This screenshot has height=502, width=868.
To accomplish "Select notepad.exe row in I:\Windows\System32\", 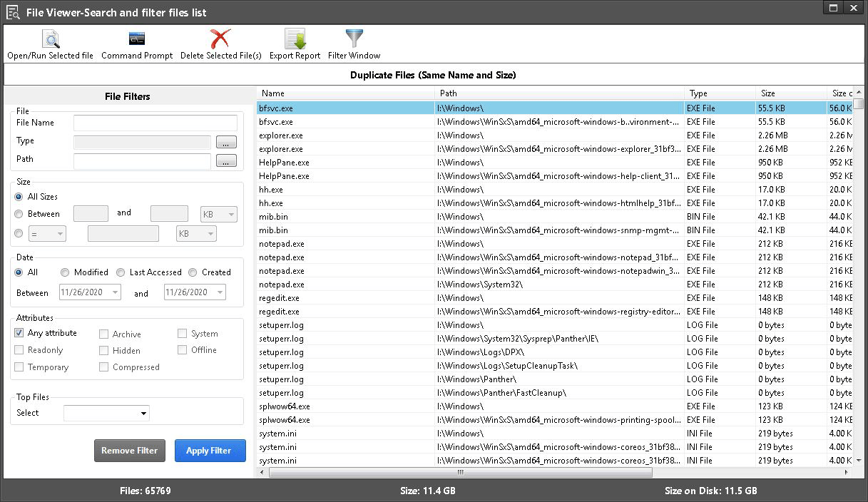I will coord(555,285).
